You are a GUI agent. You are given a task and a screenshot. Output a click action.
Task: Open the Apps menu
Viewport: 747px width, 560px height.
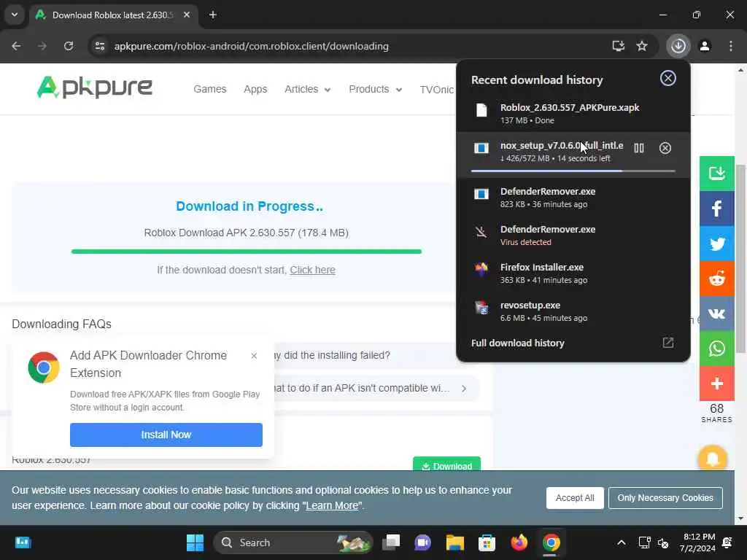pyautogui.click(x=255, y=89)
